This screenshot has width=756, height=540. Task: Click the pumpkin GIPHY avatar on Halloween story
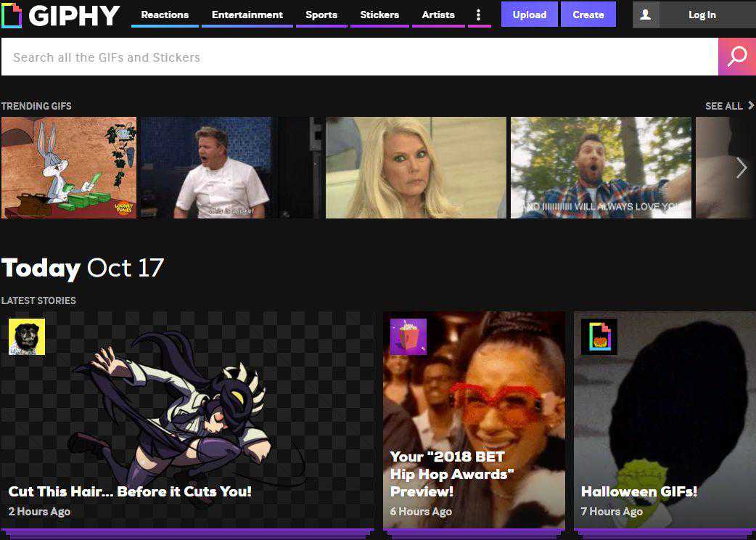click(x=599, y=337)
